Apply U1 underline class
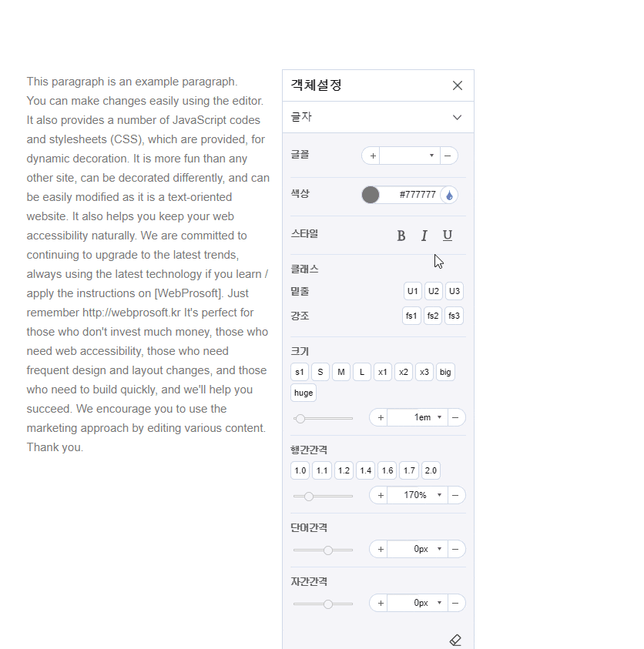The image size is (644, 649). [413, 291]
